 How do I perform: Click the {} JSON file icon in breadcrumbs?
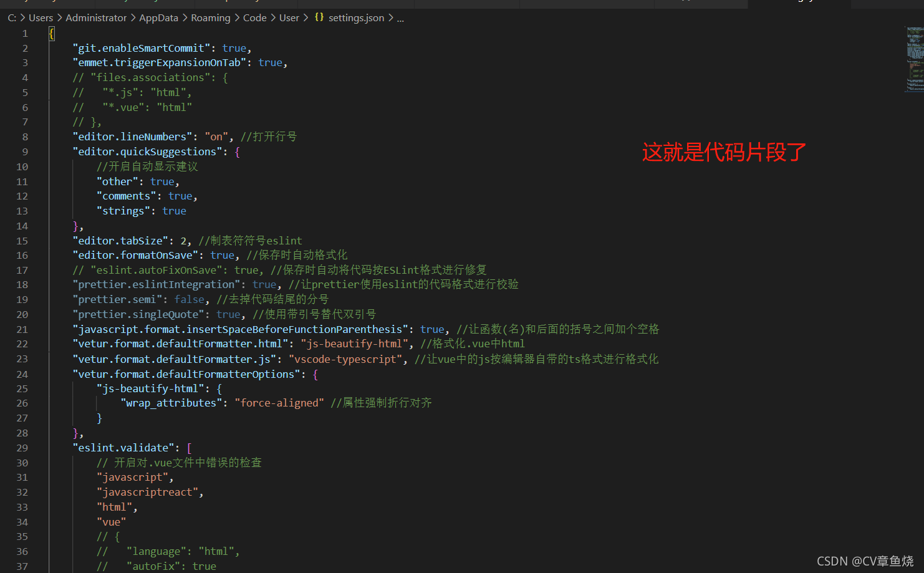click(x=319, y=17)
